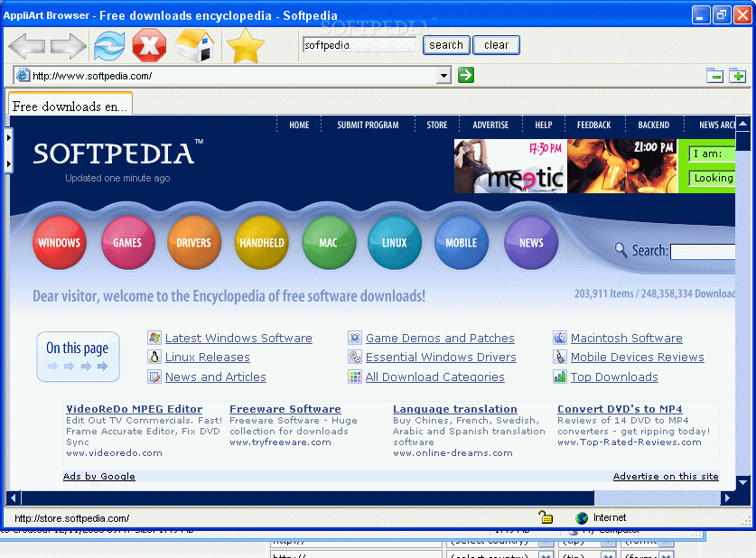Click the Windows flag icon by Latest Windows Software

click(154, 338)
